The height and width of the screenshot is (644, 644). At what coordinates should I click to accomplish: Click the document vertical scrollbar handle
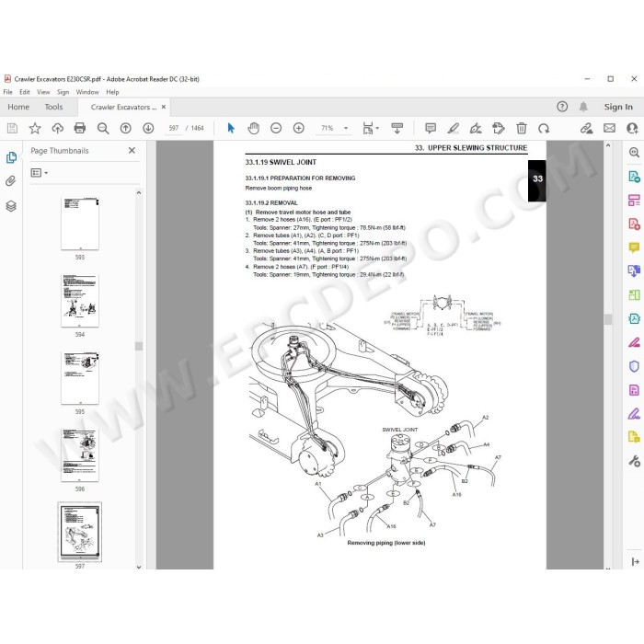(x=608, y=319)
